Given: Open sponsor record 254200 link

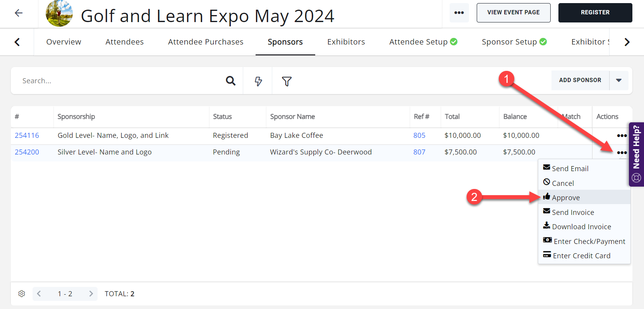Looking at the screenshot, I should click(27, 152).
